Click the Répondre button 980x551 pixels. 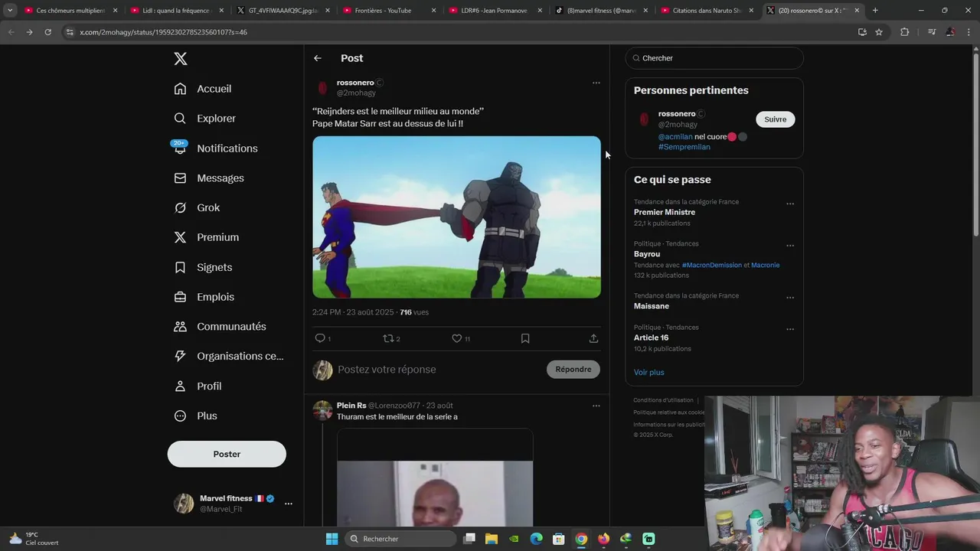(x=573, y=369)
